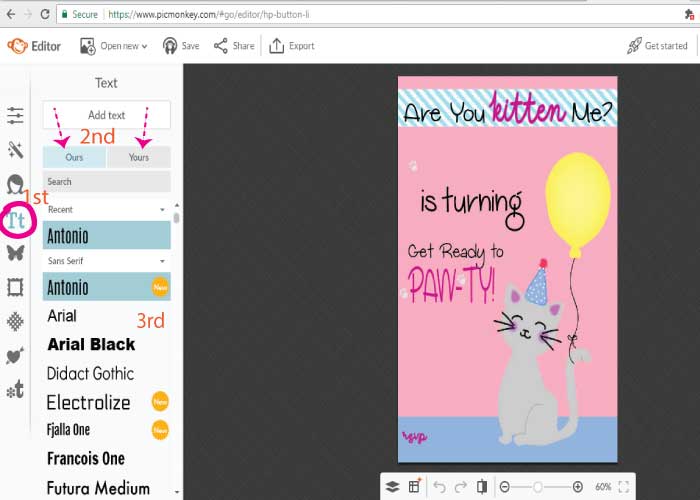This screenshot has width=700, height=500.
Task: Expand the Sans Serif category dropdown
Action: (x=106, y=261)
